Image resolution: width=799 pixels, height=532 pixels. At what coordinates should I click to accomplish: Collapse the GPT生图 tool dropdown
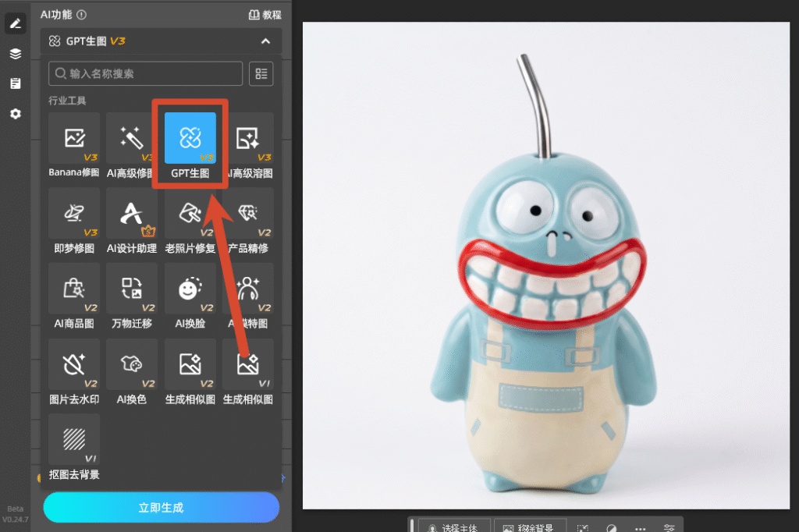265,41
